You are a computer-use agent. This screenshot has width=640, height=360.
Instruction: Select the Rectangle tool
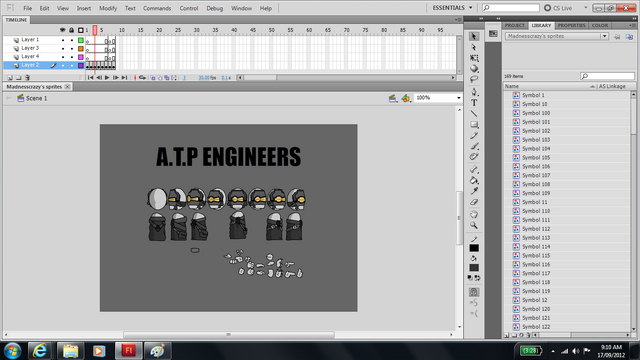(474, 124)
